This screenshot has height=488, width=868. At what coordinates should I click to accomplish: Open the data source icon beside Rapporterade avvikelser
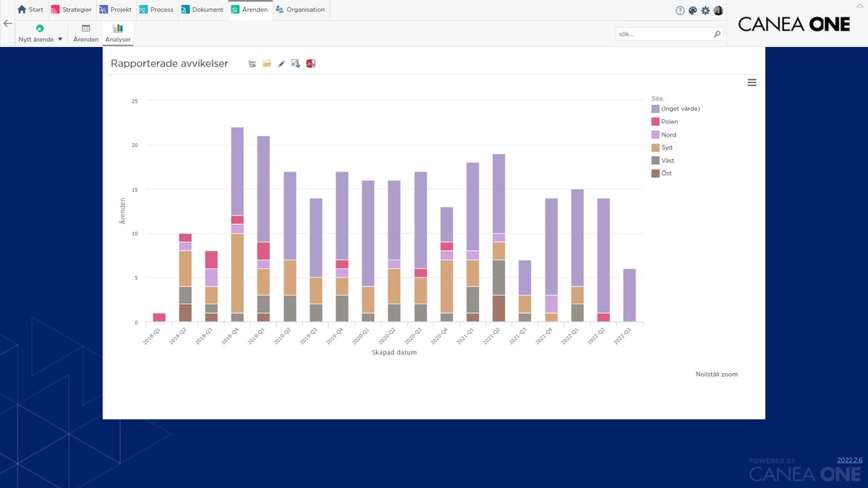click(x=252, y=63)
